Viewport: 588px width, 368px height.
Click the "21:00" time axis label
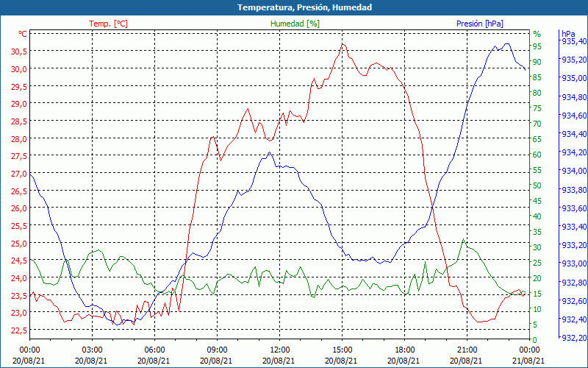pos(467,350)
